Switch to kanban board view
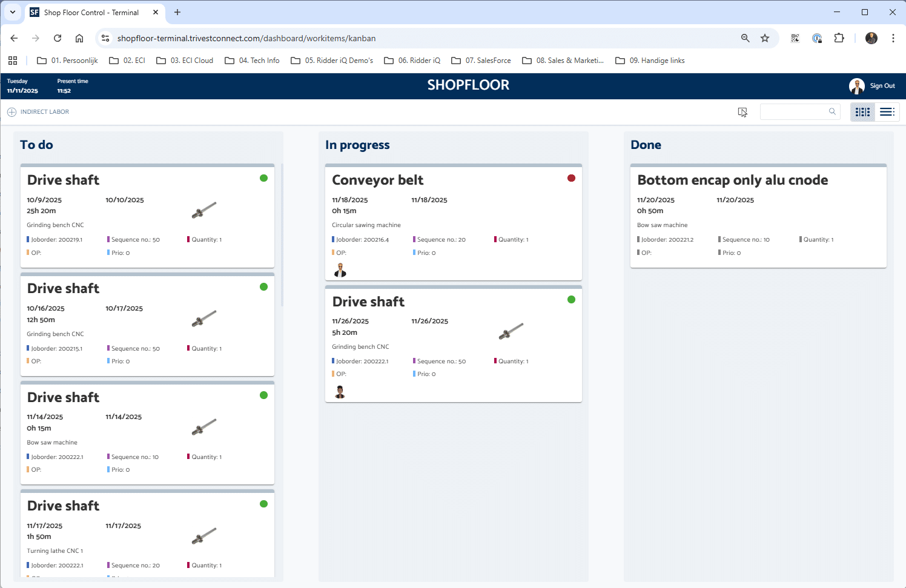 (862, 112)
